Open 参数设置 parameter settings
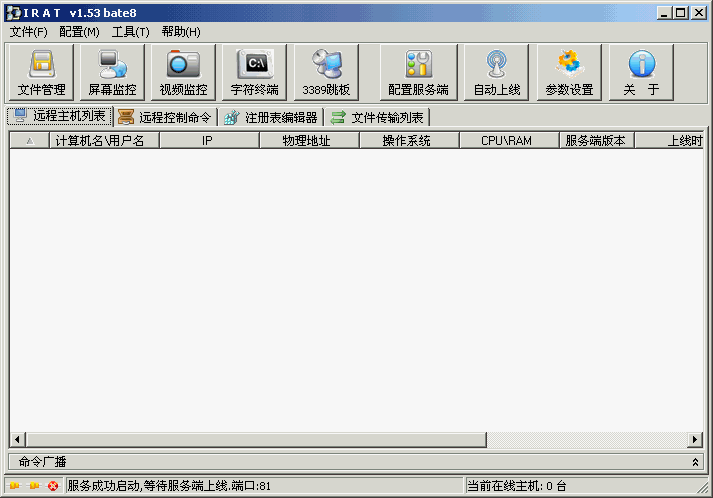 pos(569,73)
